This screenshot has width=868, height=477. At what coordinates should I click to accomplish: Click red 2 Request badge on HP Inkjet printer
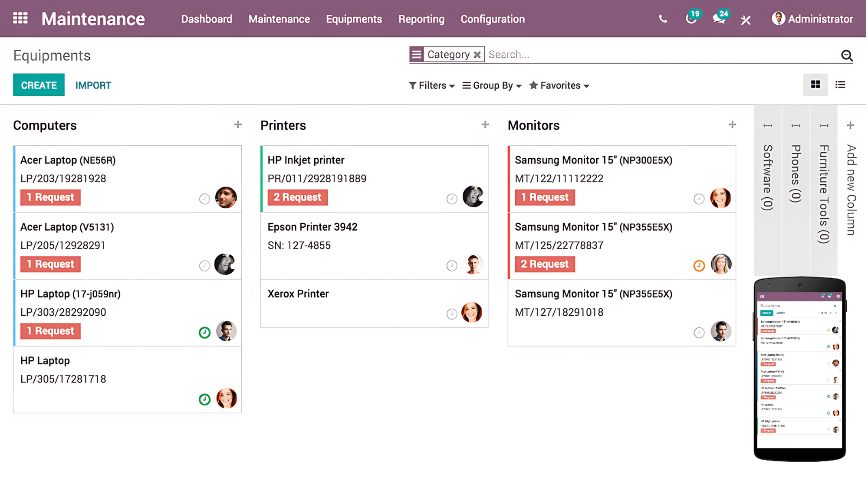(x=297, y=197)
